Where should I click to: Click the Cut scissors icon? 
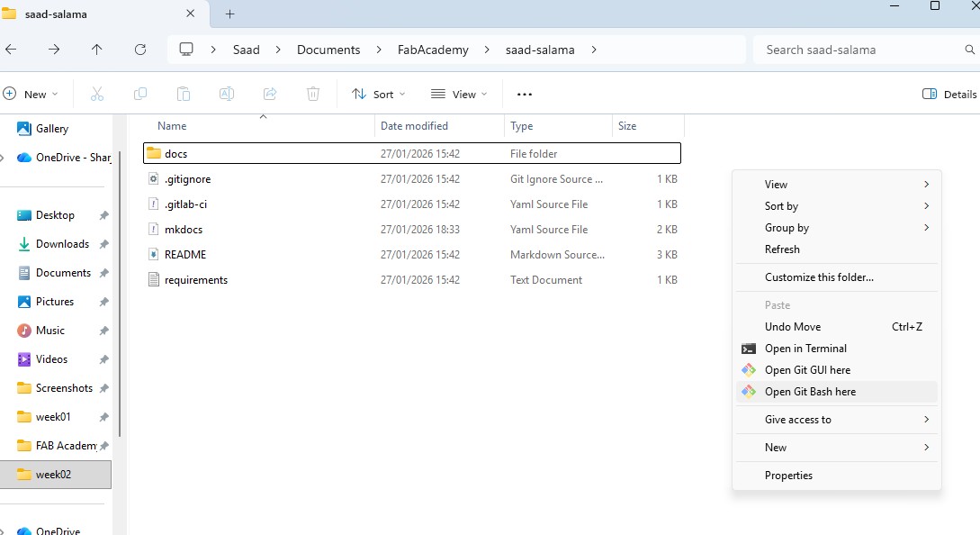point(97,94)
